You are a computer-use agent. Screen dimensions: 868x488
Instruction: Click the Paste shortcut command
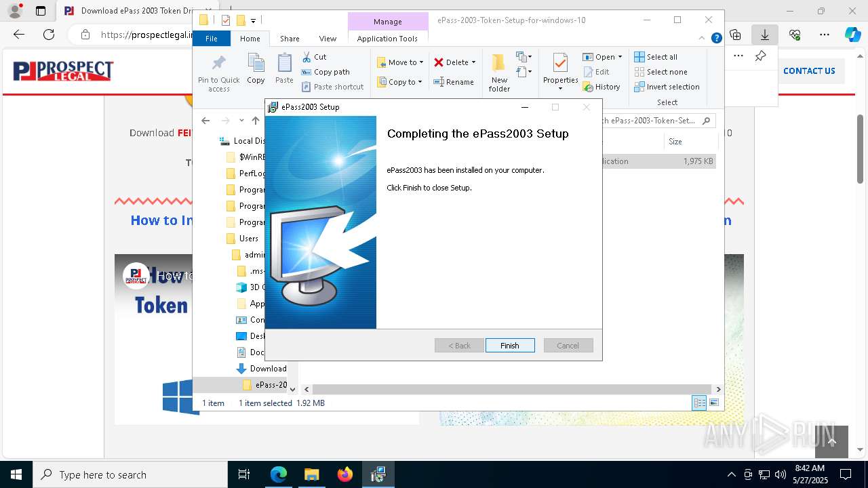332,87
